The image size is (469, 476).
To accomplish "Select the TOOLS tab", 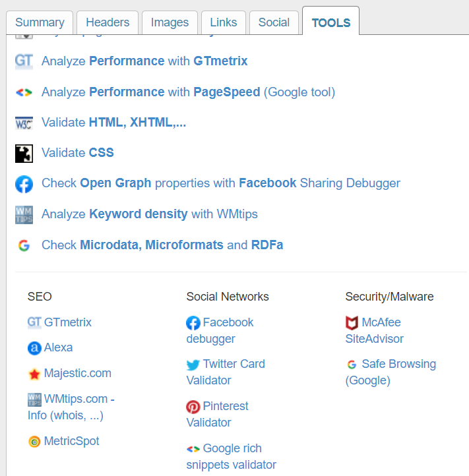I will coord(331,21).
